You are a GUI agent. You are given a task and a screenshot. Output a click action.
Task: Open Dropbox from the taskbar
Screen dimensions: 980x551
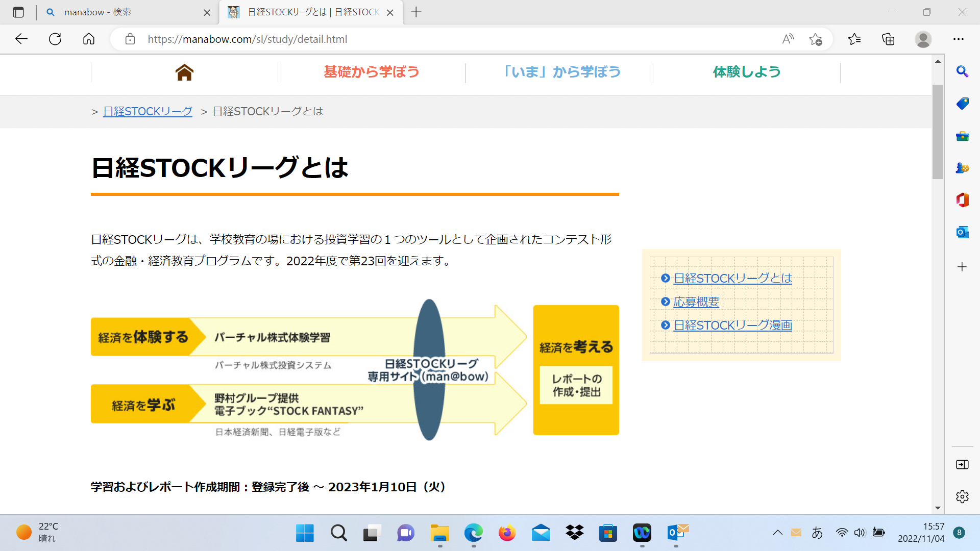click(x=575, y=533)
